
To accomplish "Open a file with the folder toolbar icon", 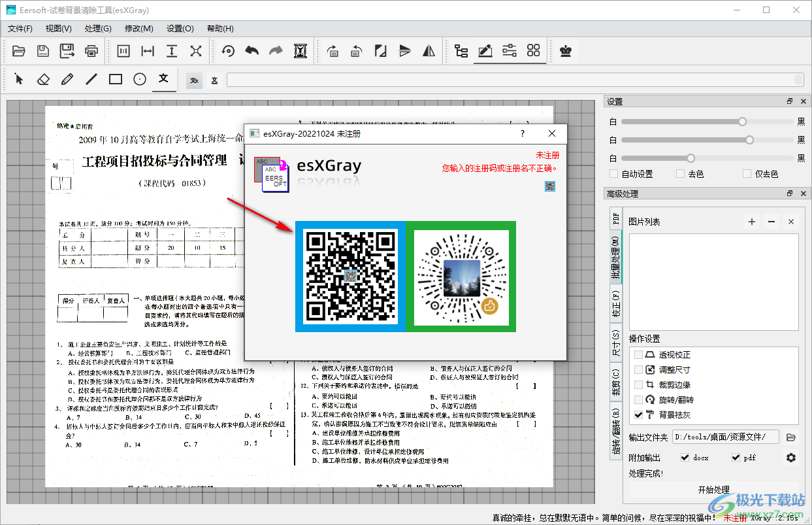I will click(x=19, y=50).
